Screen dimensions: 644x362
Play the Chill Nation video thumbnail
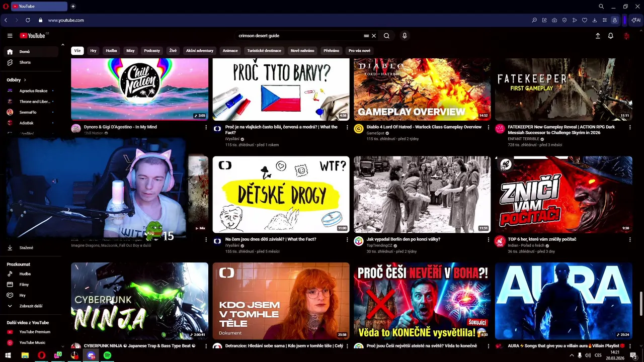pyautogui.click(x=139, y=89)
